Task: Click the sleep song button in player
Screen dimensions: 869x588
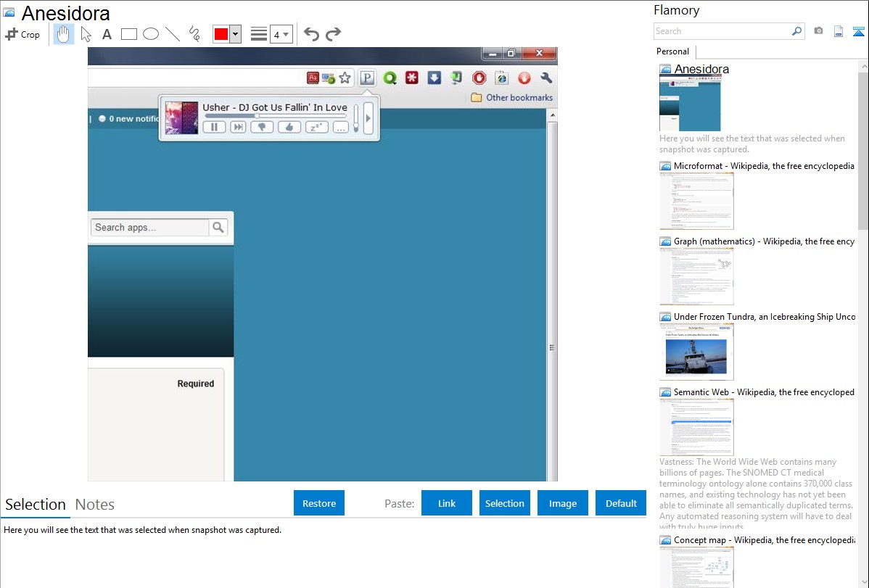Action: pyautogui.click(x=316, y=127)
